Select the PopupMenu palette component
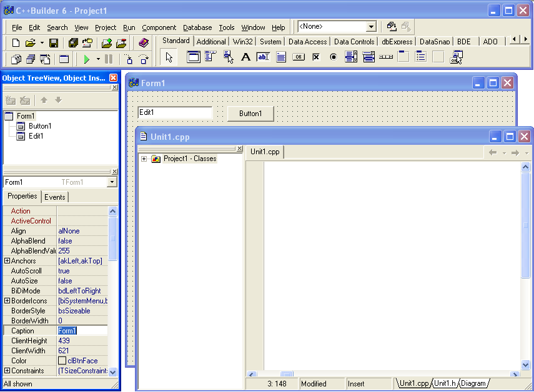The image size is (534, 392). 229,57
